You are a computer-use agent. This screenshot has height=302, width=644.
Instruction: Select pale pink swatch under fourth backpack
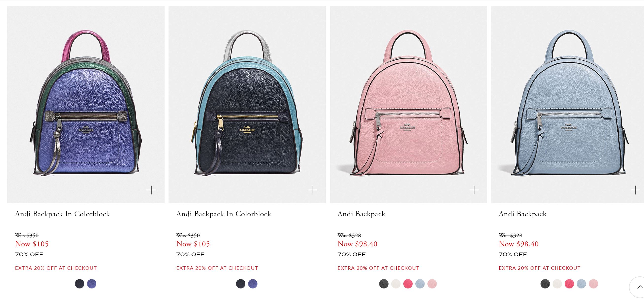593,284
